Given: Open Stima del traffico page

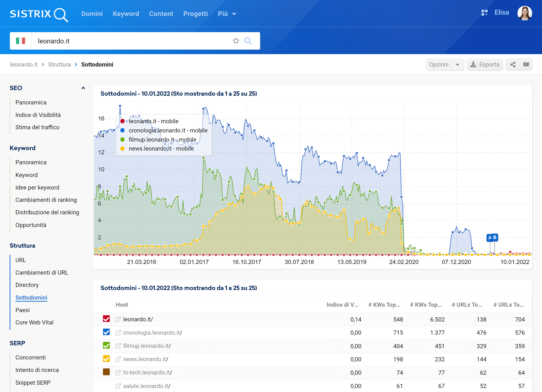Looking at the screenshot, I should pos(38,127).
